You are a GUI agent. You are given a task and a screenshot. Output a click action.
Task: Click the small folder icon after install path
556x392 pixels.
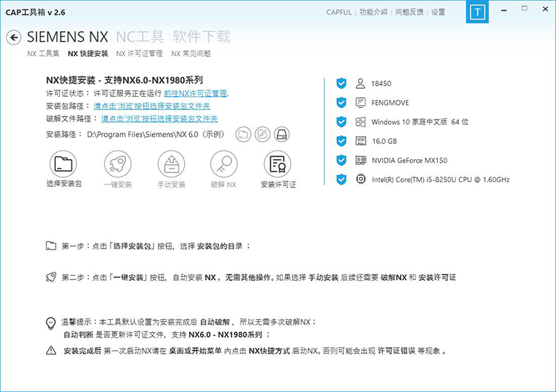point(243,134)
